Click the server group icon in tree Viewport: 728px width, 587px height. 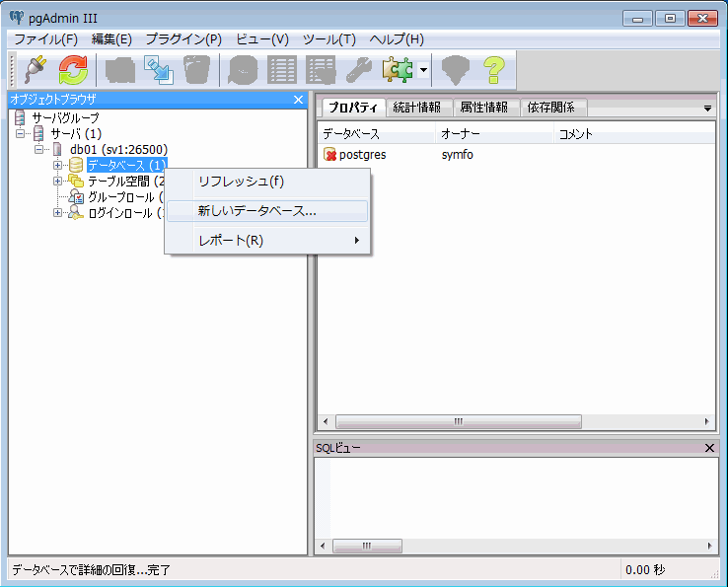coord(20,118)
